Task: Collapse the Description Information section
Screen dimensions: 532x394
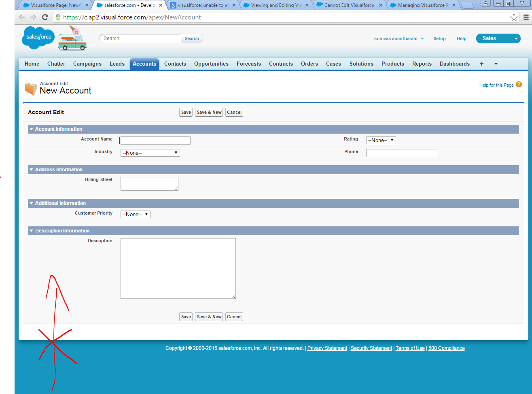Action: tap(31, 231)
